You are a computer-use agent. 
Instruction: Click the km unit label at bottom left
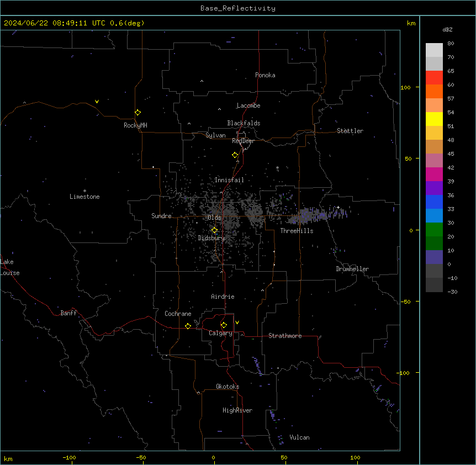(8, 458)
